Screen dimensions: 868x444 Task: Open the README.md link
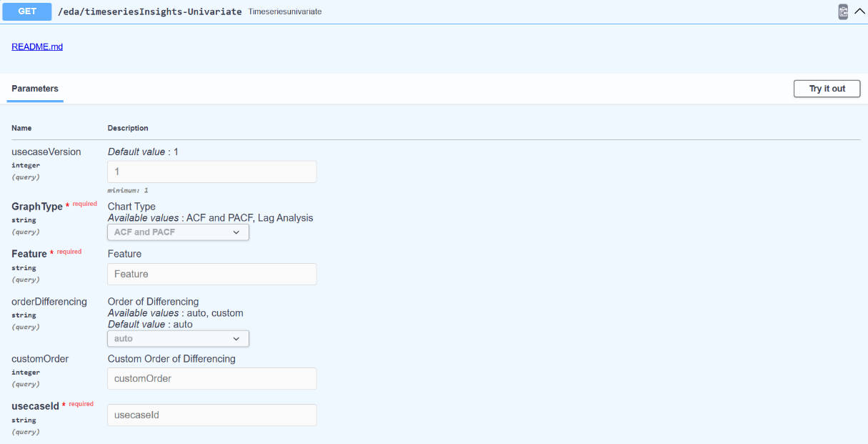point(37,46)
